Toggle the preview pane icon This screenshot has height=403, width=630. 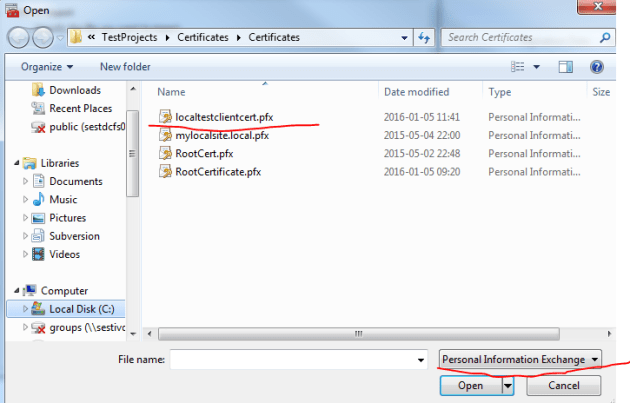pos(566,67)
